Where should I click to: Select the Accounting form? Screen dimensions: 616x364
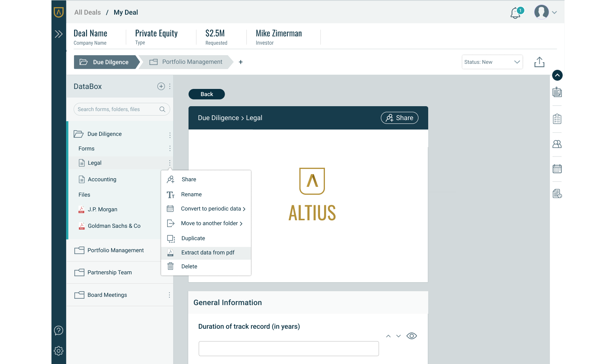(102, 179)
